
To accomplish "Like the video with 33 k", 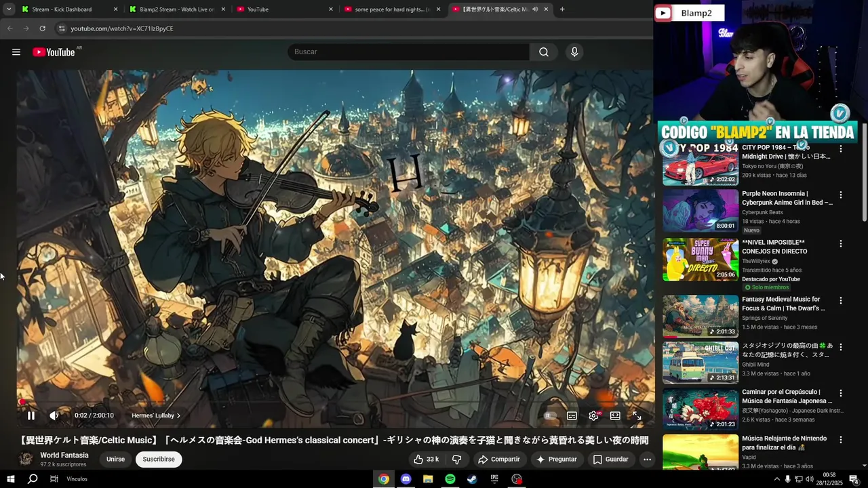I will point(427,459).
